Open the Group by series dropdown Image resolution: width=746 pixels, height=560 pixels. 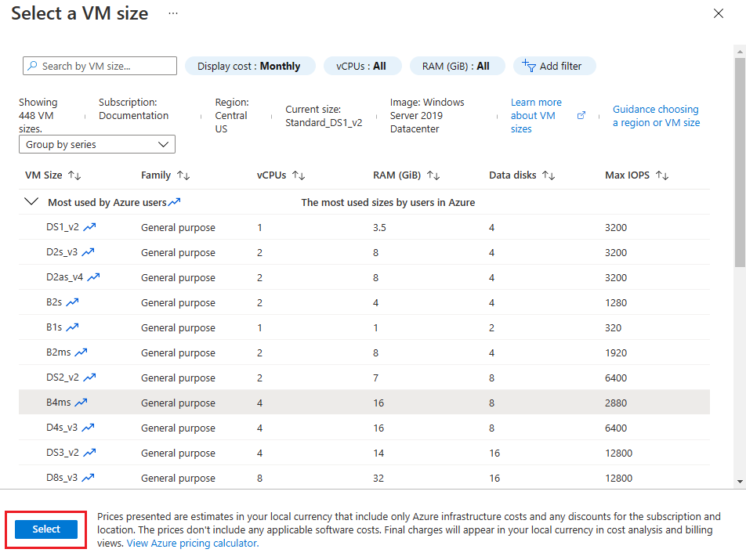96,144
